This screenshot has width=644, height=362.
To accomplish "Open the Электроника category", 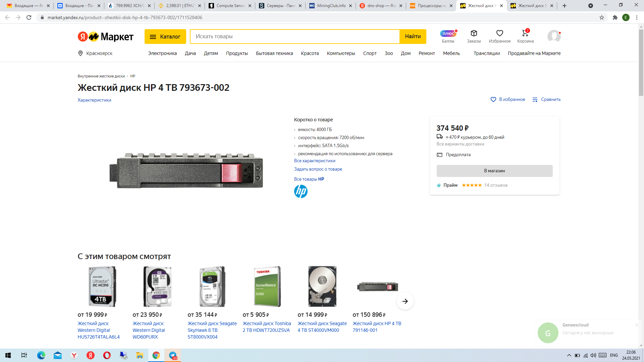I will (162, 53).
